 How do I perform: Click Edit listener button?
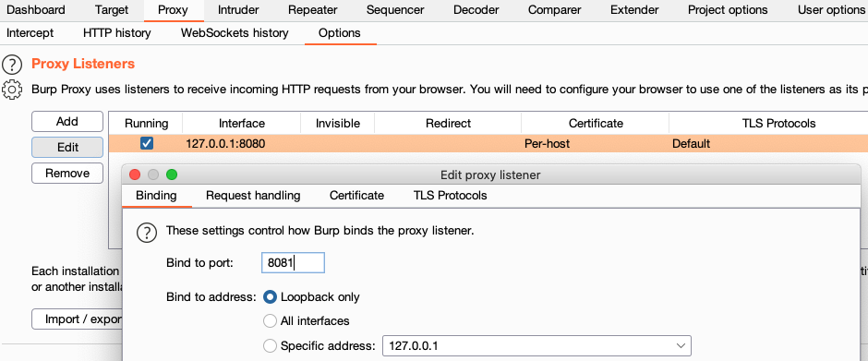(67, 148)
